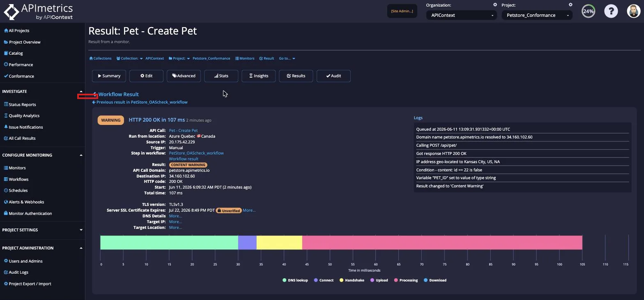Viewport: 644px width, 300px height.
Task: Click Result breadcrumb link
Action: point(267,58)
